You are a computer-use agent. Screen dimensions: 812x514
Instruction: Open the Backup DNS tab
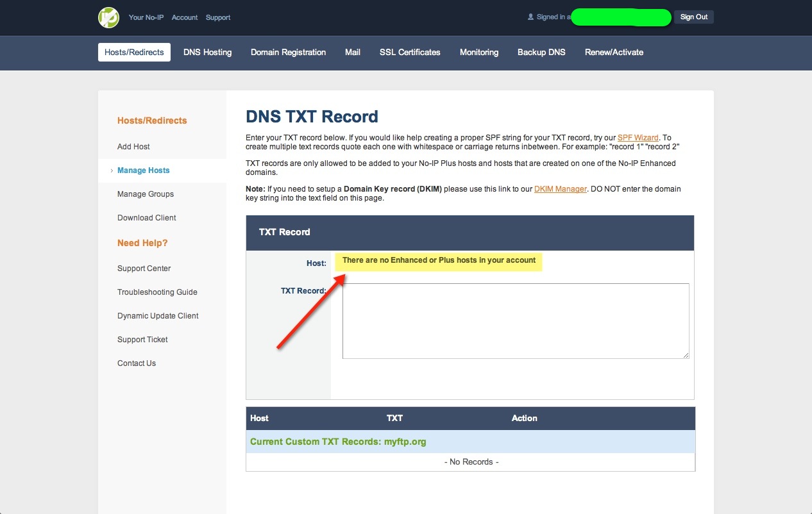pyautogui.click(x=541, y=53)
